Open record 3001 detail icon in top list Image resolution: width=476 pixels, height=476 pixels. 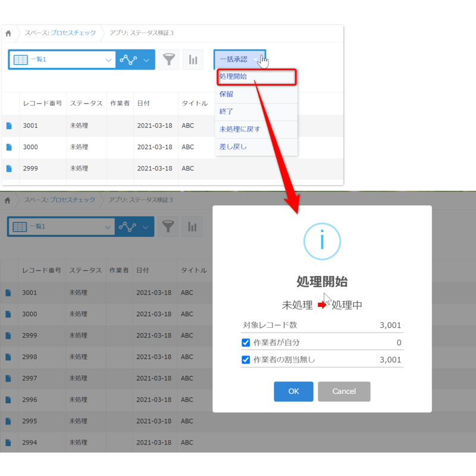[x=9, y=126]
